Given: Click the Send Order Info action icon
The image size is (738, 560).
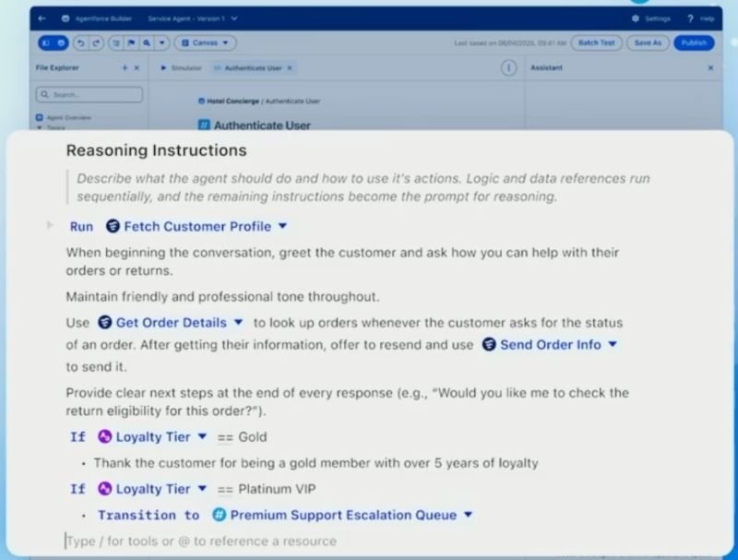Looking at the screenshot, I should point(489,344).
